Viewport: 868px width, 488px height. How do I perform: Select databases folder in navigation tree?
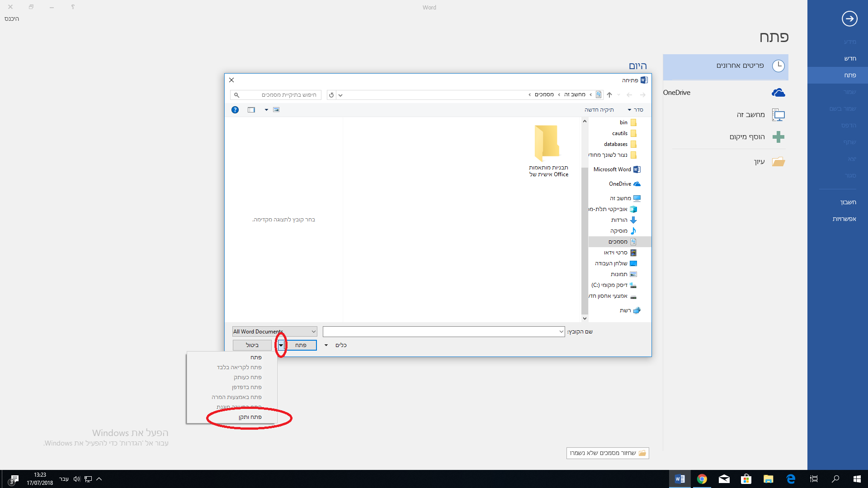pos(615,144)
